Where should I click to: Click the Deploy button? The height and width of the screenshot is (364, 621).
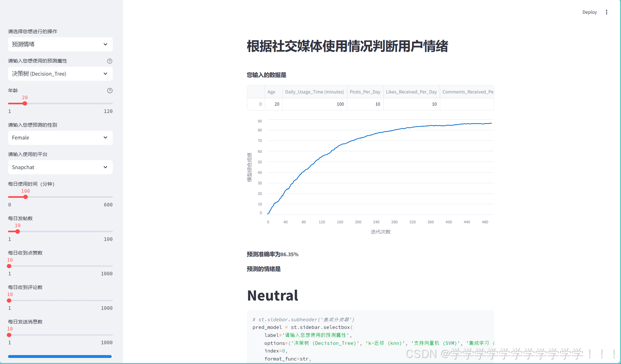point(589,12)
